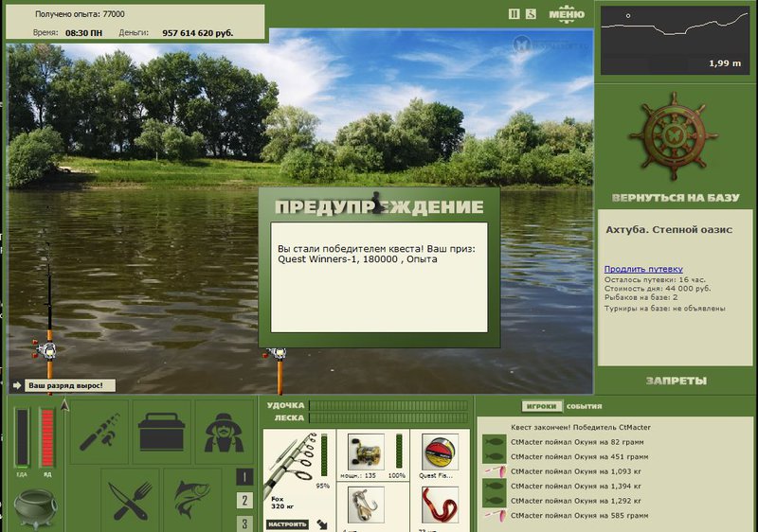
Task: Click the fish icon on the 82 грамм row
Action: (495, 442)
